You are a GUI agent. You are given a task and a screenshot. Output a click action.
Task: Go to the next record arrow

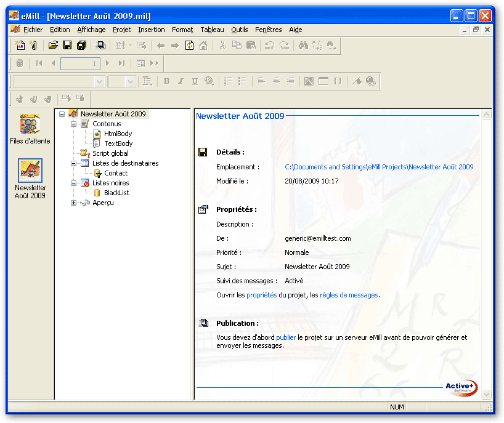[x=108, y=63]
